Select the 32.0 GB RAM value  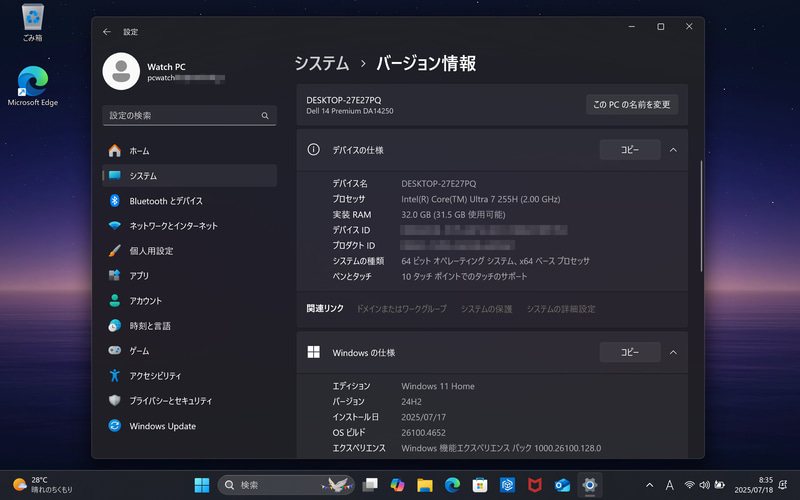point(453,215)
